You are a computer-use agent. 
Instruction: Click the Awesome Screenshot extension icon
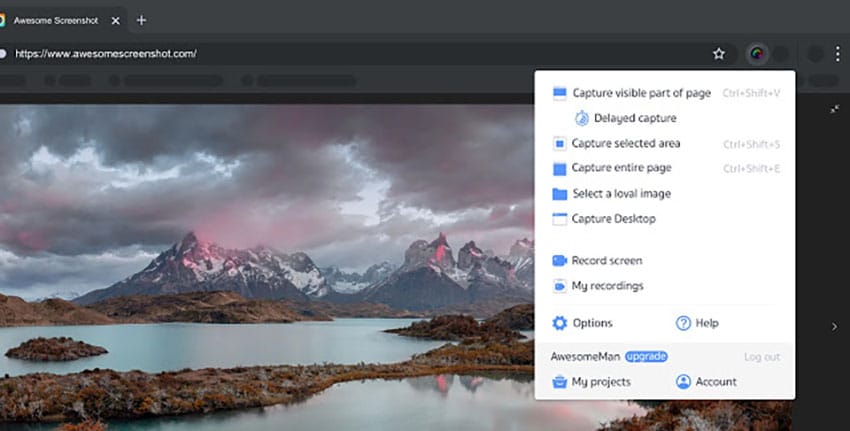point(757,54)
